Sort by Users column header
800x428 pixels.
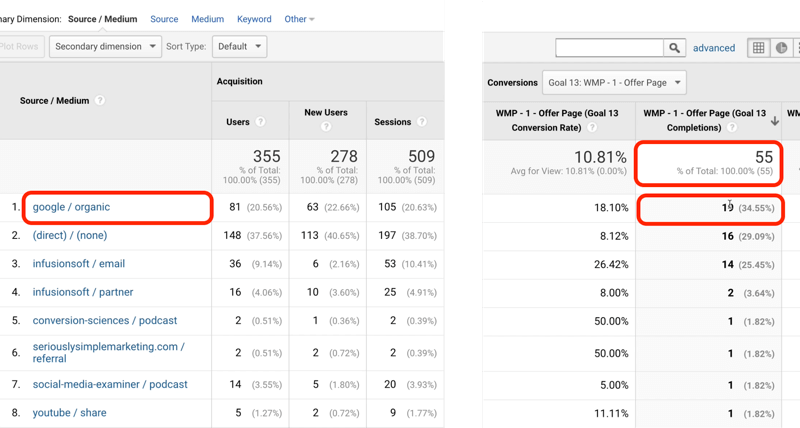(238, 122)
